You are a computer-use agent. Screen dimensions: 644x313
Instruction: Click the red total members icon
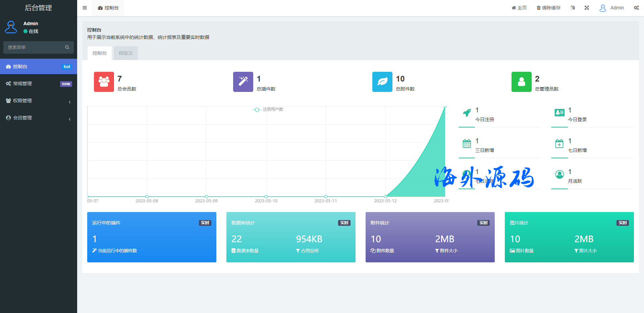pyautogui.click(x=104, y=82)
